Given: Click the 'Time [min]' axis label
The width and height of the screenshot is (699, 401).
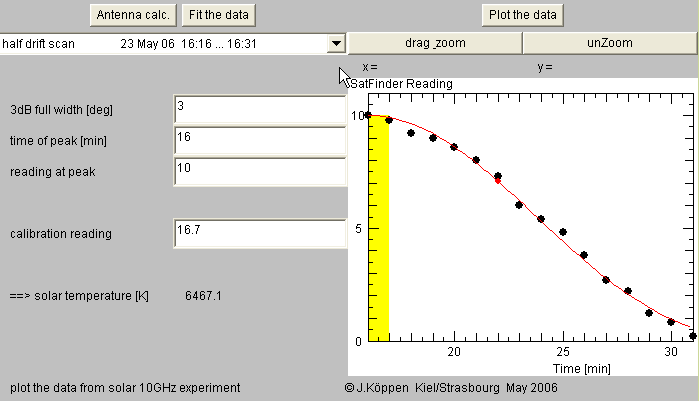Looking at the screenshot, I should pyautogui.click(x=582, y=369).
